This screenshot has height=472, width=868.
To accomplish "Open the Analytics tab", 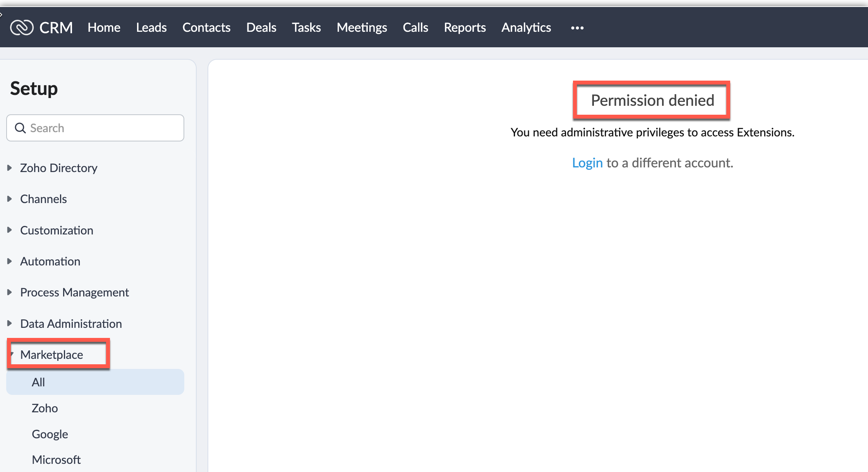I will 526,28.
